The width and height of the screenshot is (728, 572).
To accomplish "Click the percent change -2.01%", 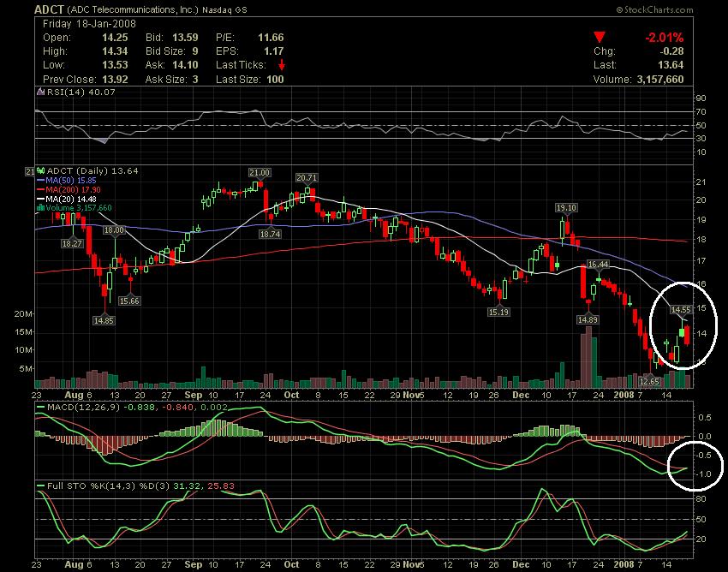I will pos(664,38).
